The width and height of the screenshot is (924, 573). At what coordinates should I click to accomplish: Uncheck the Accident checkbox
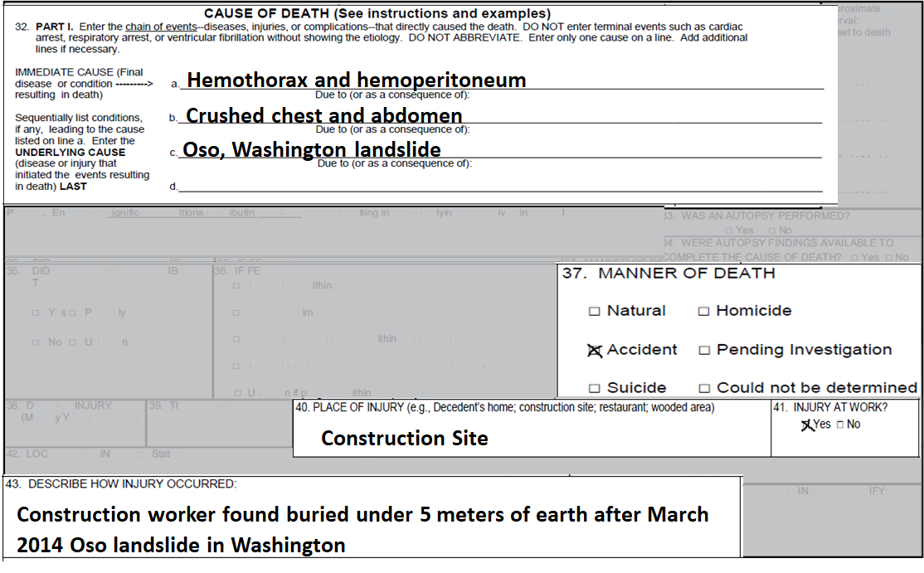tap(594, 350)
